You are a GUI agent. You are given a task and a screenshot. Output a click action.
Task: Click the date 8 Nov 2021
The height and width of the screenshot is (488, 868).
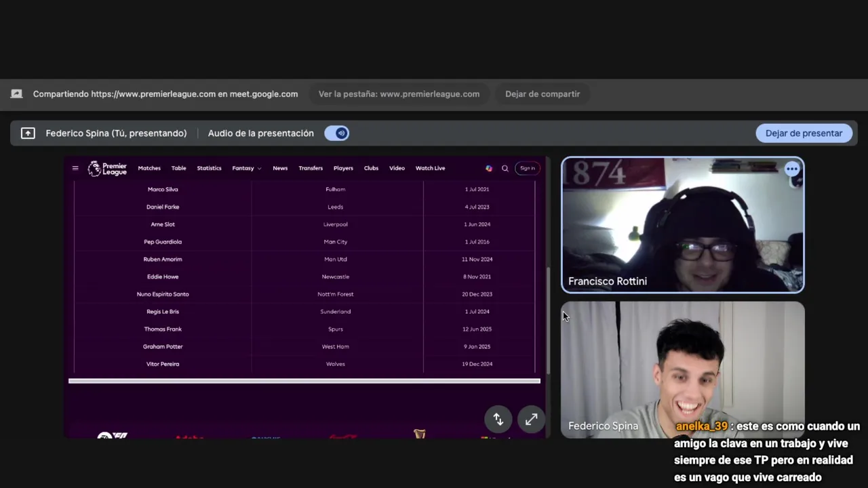pyautogui.click(x=477, y=277)
